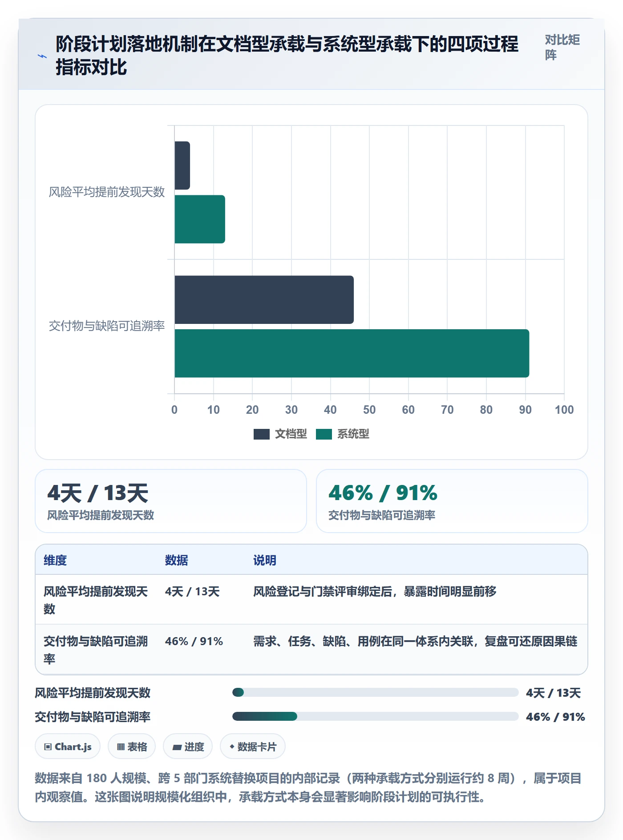
Task: Click the blue lightning icon beside the title
Action: pyautogui.click(x=42, y=56)
